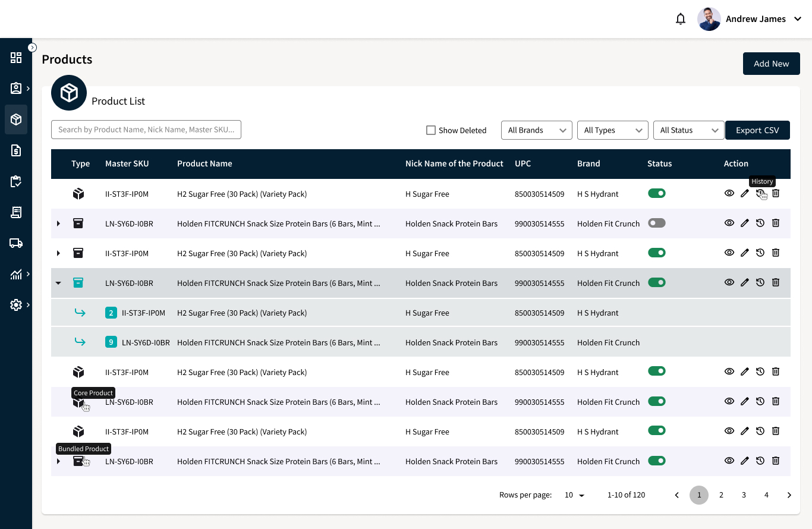Image resolution: width=812 pixels, height=529 pixels.
Task: Open the receipt icon in sidebar
Action: [x=16, y=212]
